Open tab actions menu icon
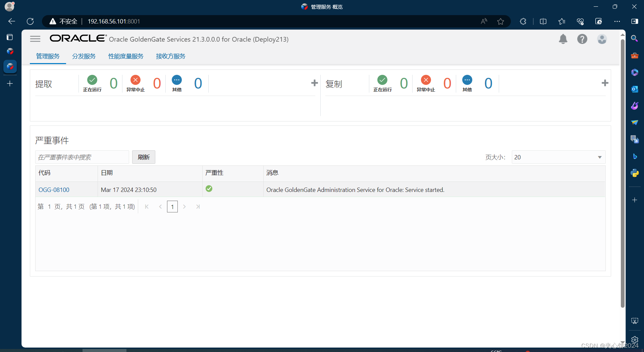 [10, 37]
